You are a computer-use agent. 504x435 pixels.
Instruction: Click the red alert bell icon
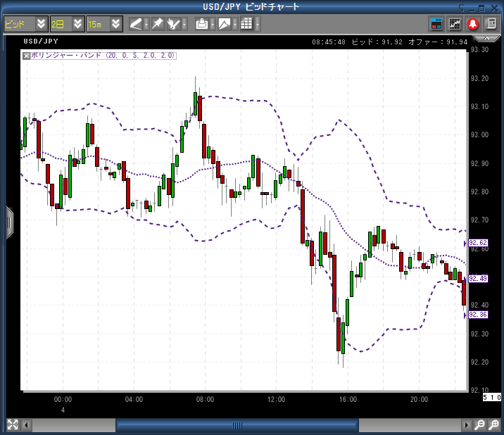click(x=473, y=23)
